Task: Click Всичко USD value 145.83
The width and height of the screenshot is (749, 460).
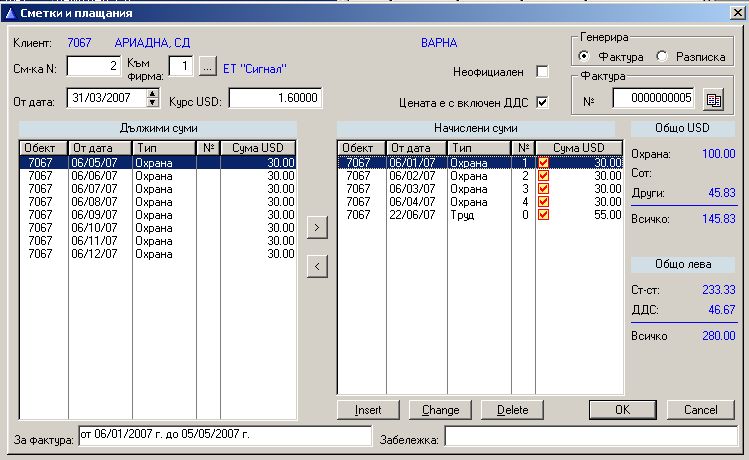Action: (x=718, y=219)
